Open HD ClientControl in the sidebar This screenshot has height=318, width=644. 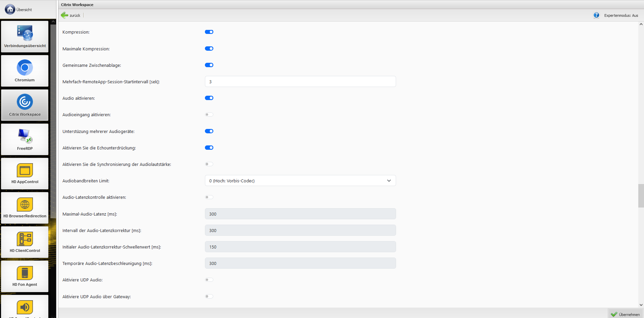(25, 242)
